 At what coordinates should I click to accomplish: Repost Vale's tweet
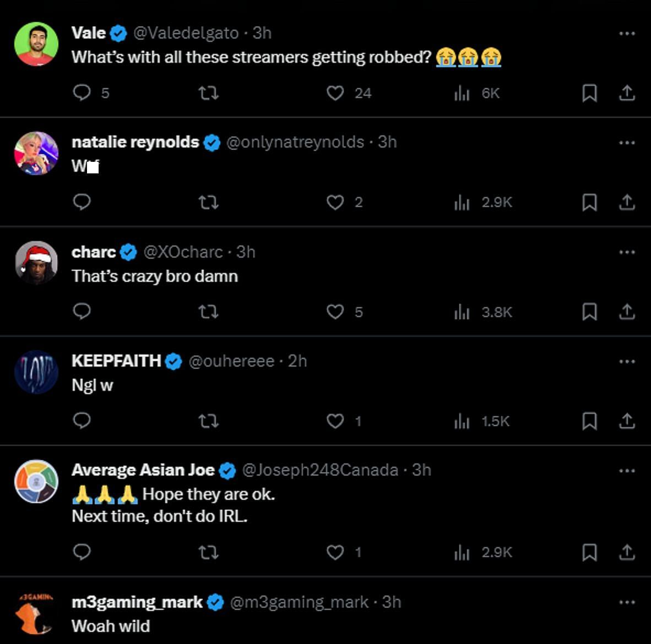pos(208,93)
